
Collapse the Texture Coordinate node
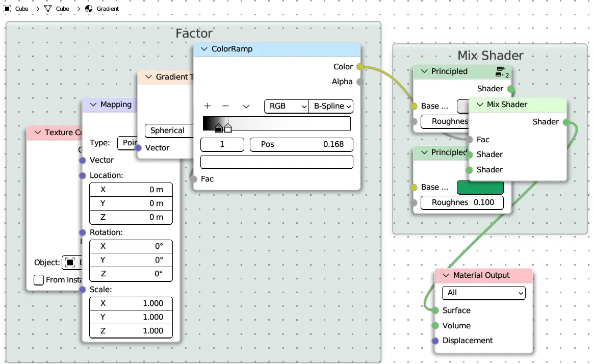pos(38,133)
